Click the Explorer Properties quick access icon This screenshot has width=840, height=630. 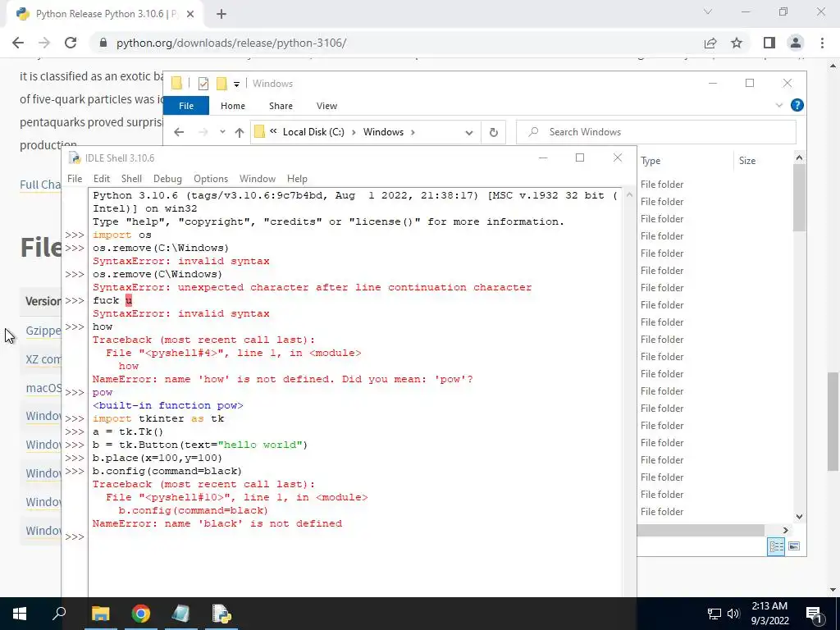[203, 84]
